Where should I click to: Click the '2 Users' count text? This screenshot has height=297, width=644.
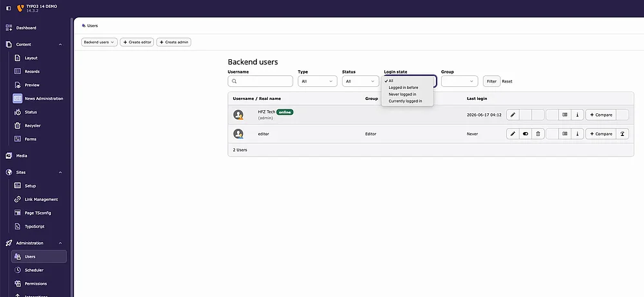coord(240,150)
